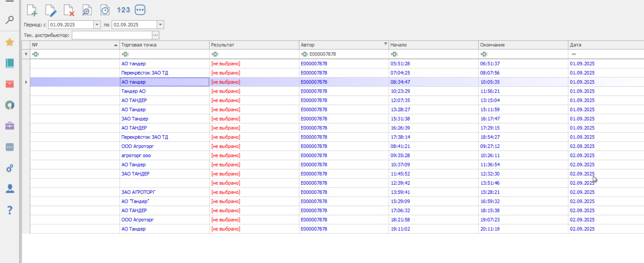Click into the Тек. дистрибьютор input field
This screenshot has height=263, width=644.
(112, 35)
